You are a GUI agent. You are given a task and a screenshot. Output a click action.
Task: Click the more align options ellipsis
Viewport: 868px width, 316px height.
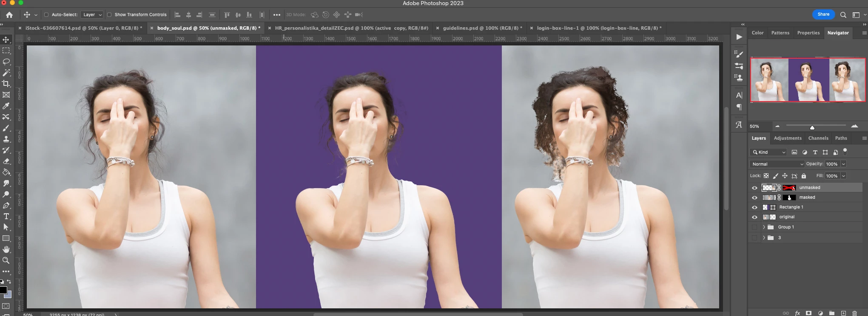point(277,15)
